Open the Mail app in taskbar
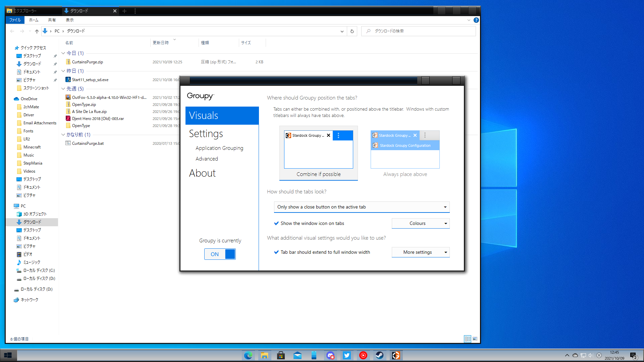 pos(297,355)
